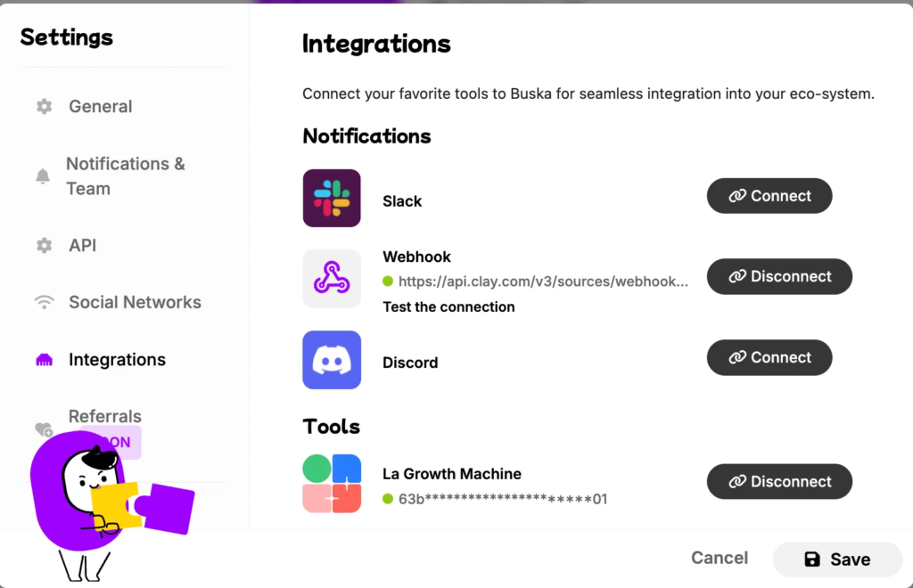Click the Discord logo icon
Viewport: 913px width, 588px height.
tap(332, 359)
